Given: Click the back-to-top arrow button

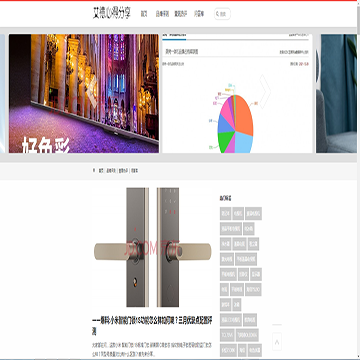Looking at the screenshot, I should [277, 341].
